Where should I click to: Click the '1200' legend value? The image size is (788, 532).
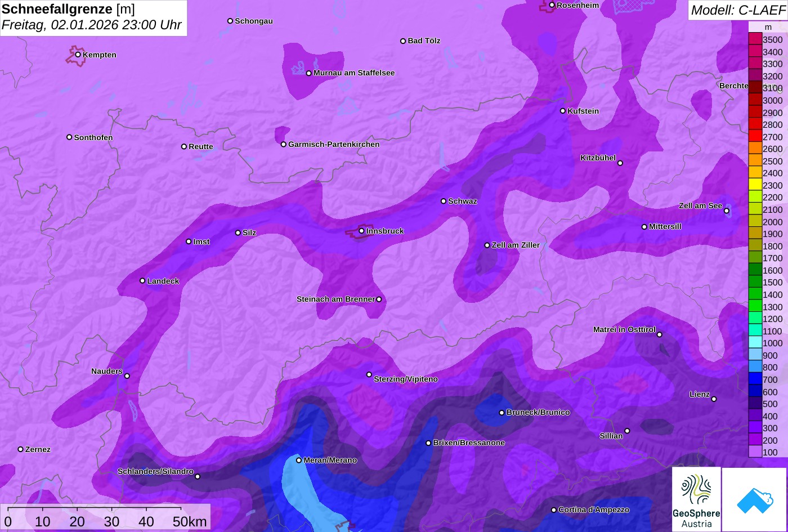point(773,319)
